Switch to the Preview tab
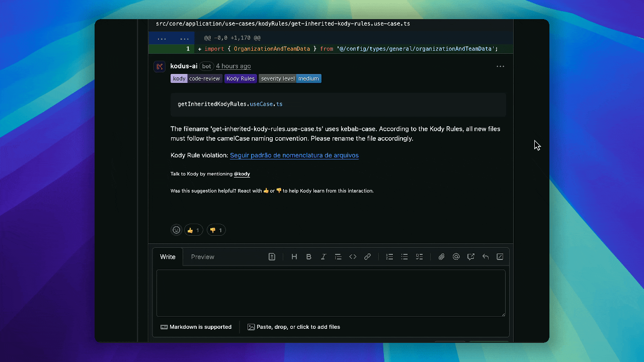 click(x=203, y=257)
